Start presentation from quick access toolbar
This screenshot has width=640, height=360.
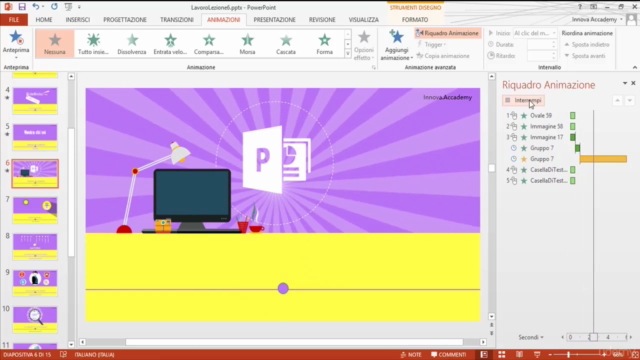[x=68, y=7]
